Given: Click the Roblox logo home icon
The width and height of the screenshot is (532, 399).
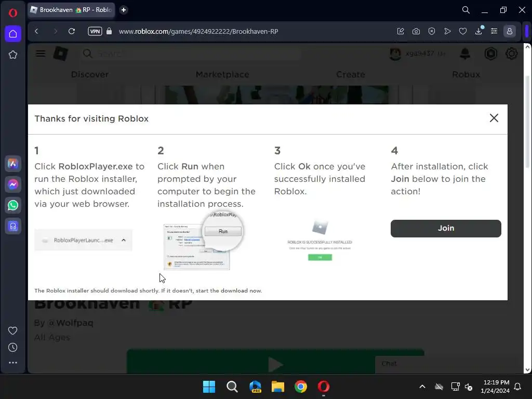Looking at the screenshot, I should pos(61,54).
